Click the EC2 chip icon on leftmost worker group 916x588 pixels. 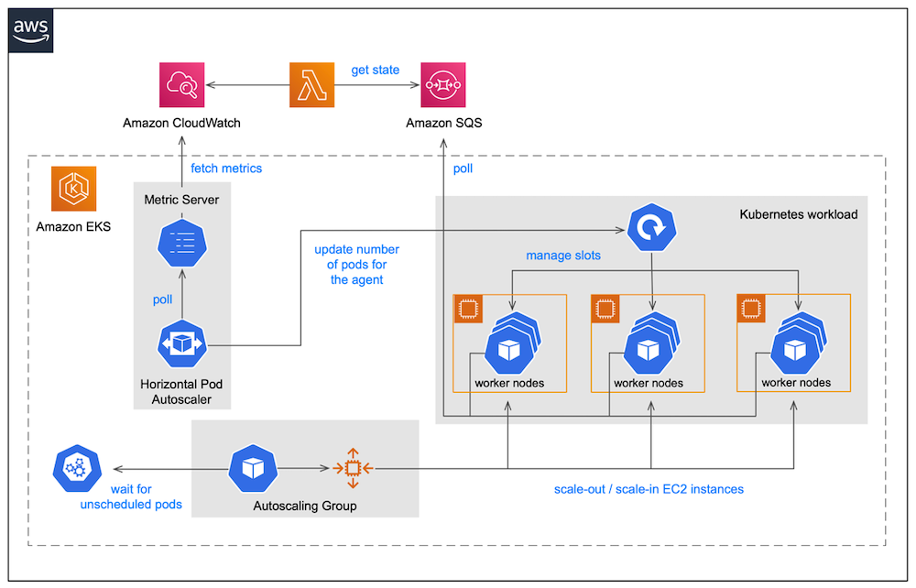point(469,309)
